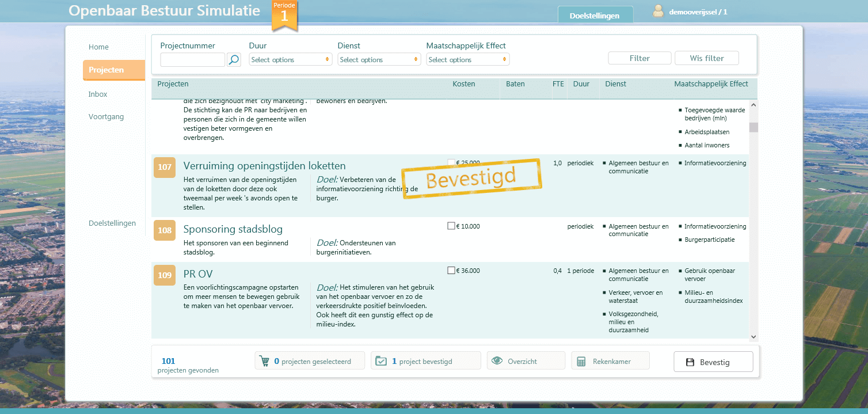Image resolution: width=868 pixels, height=414 pixels.
Task: Tick the checkbox for project 108 Sponsoring stadsblog
Action: coord(451,226)
